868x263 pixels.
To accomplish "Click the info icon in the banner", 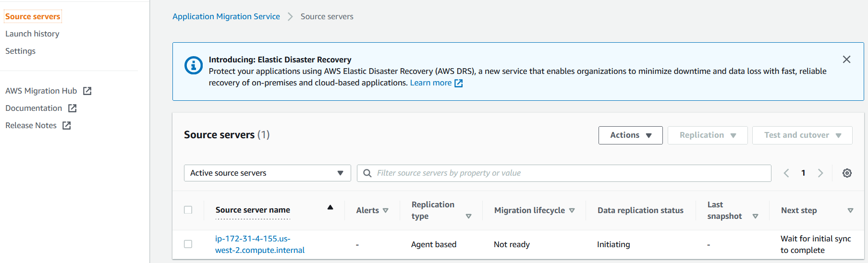I will tap(194, 65).
